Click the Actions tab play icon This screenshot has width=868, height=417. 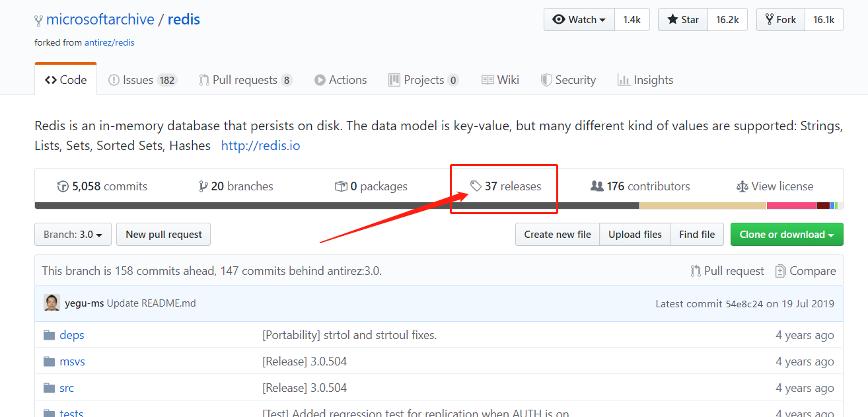click(x=320, y=80)
